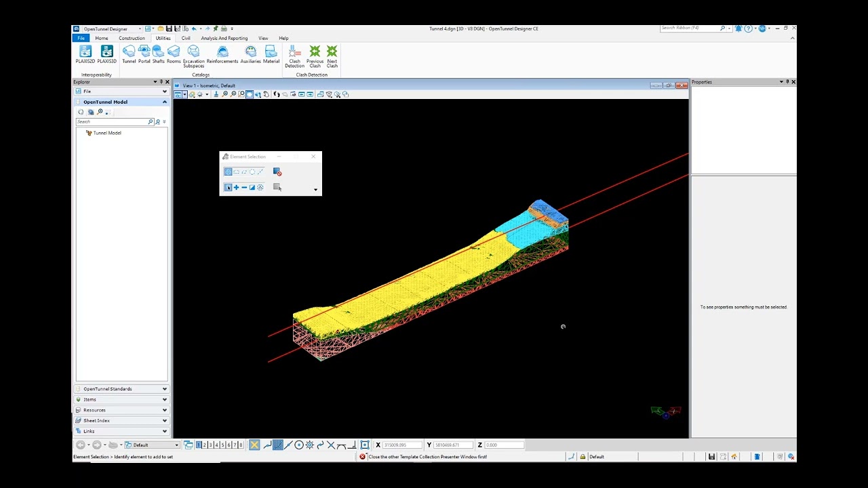Select the Individual selection method icon
This screenshot has width=868, height=488.
coord(228,171)
